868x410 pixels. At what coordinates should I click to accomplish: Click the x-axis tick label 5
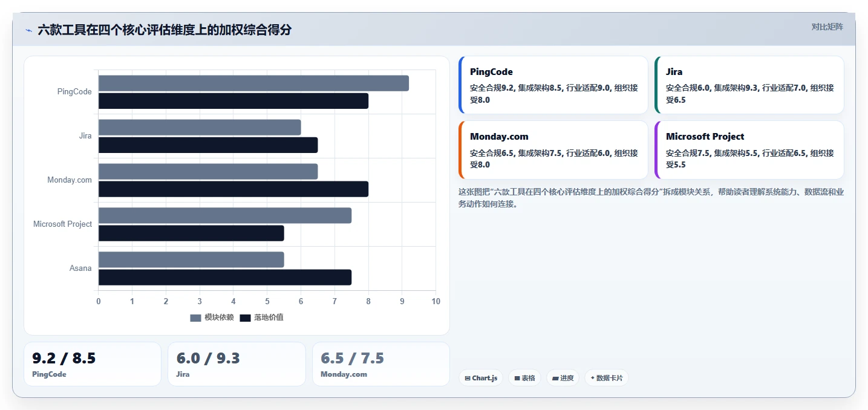click(267, 302)
